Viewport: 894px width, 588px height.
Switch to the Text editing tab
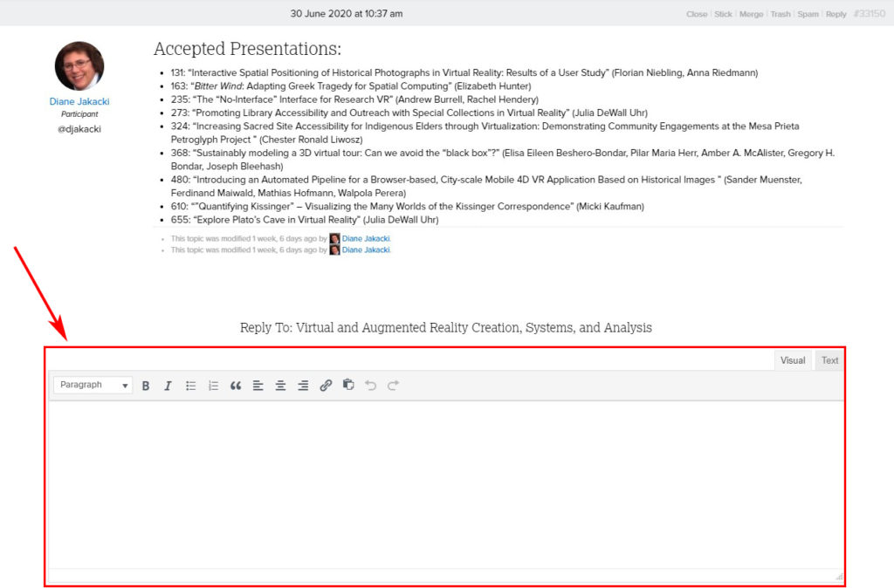(x=829, y=359)
